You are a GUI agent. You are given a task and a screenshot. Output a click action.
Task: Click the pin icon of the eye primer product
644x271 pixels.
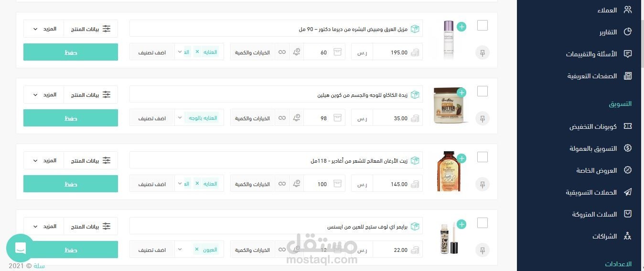[483, 250]
